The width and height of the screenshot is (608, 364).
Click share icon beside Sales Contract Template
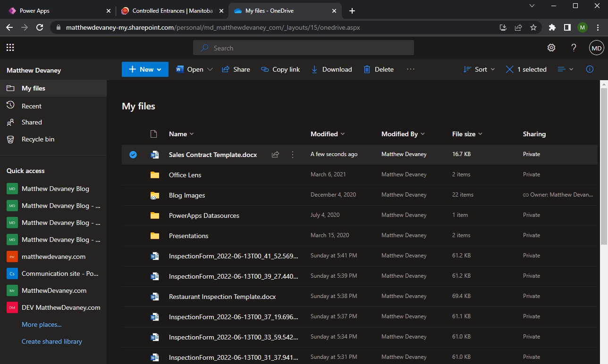(275, 155)
